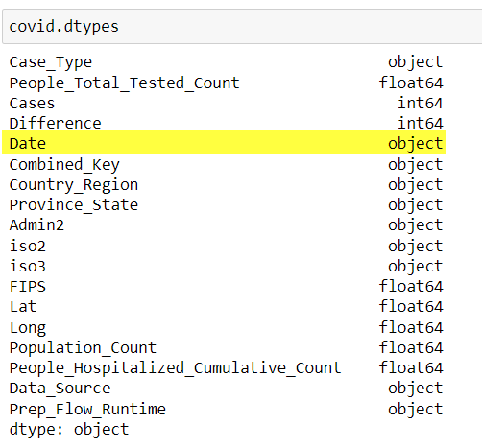482x448 pixels.
Task: Click the Cases column name
Action: pyautogui.click(x=32, y=104)
